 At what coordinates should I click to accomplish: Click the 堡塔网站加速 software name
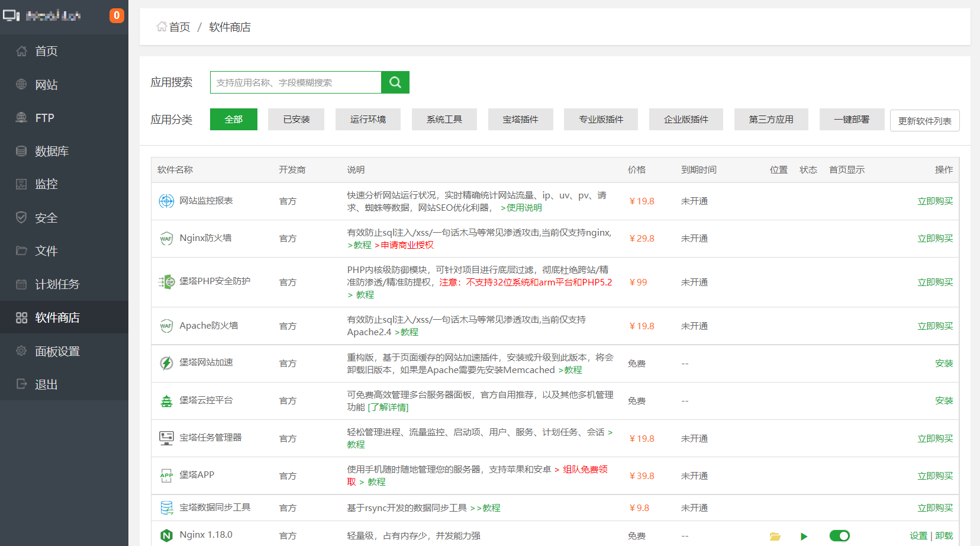206,362
